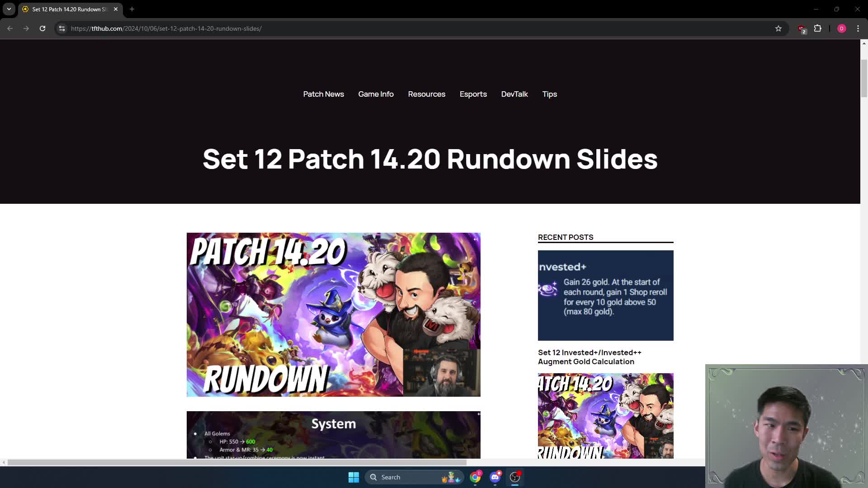The width and height of the screenshot is (868, 488).
Task: Click the horizontal page scrollbar thumb
Action: (237, 462)
